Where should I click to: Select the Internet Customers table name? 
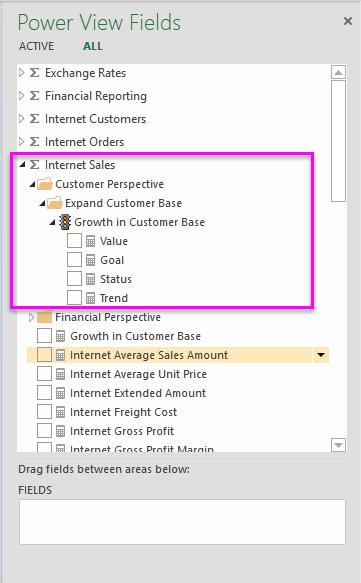pyautogui.click(x=95, y=119)
